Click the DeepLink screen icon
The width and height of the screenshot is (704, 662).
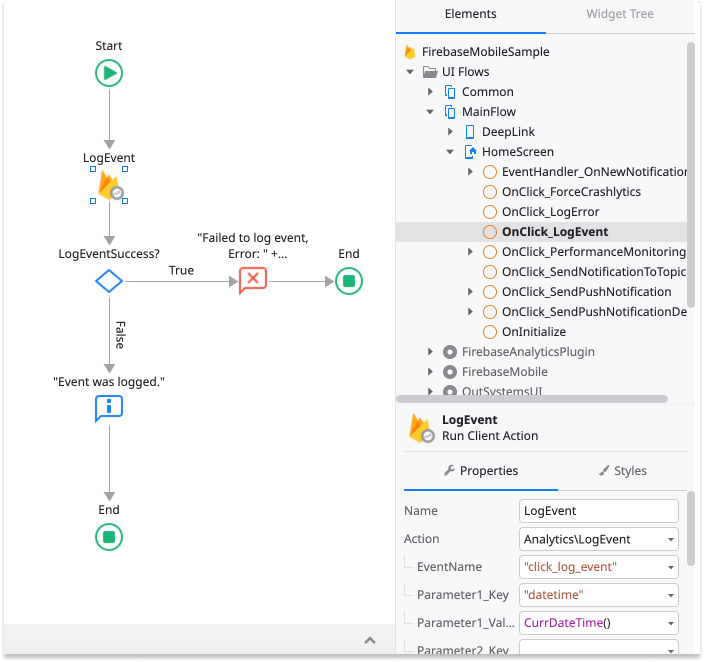470,132
